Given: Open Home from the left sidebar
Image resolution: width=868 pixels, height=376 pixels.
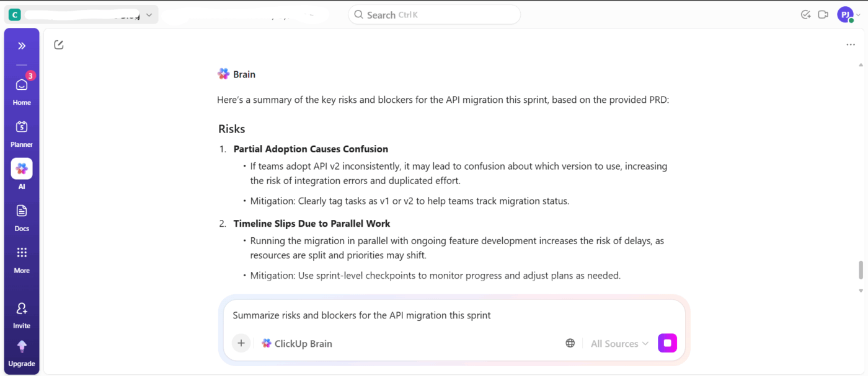Looking at the screenshot, I should (x=21, y=85).
